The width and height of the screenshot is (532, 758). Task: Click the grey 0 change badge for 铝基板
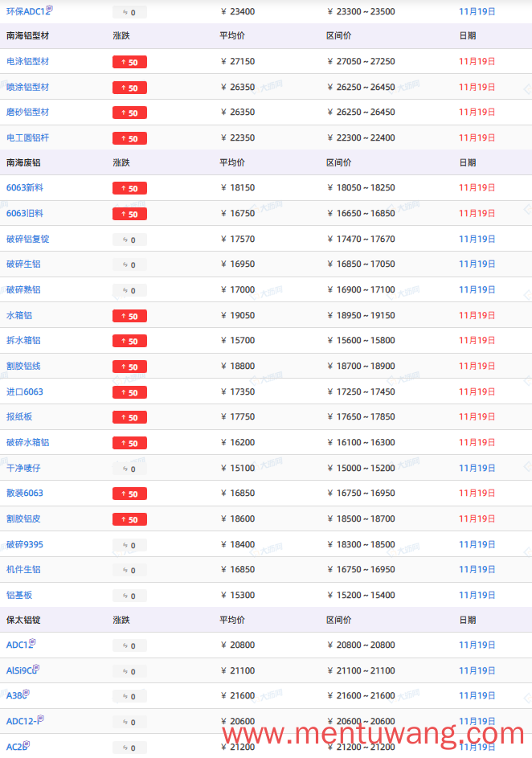pyautogui.click(x=129, y=596)
